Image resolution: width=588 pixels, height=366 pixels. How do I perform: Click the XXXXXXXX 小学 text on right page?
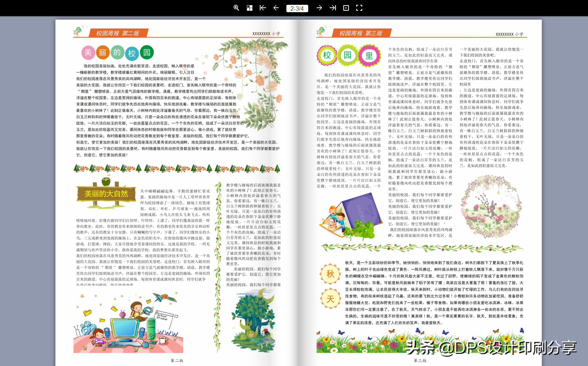click(509, 34)
